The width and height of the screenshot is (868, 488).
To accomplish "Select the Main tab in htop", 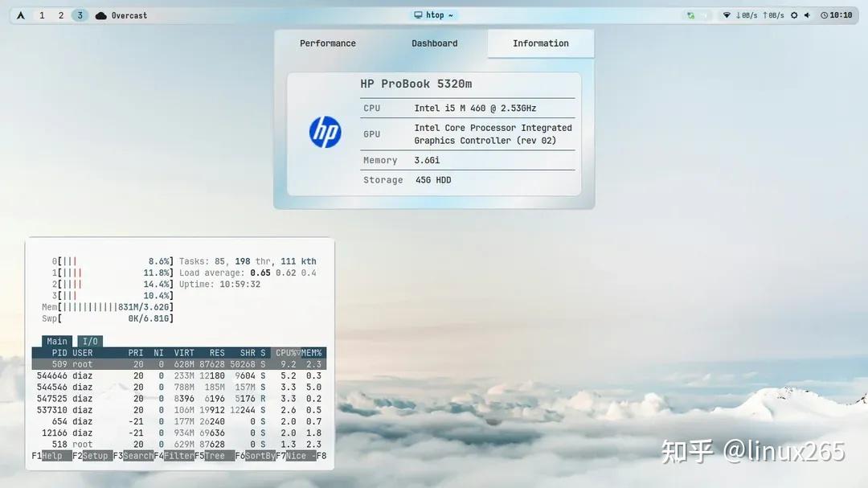I will (x=56, y=341).
